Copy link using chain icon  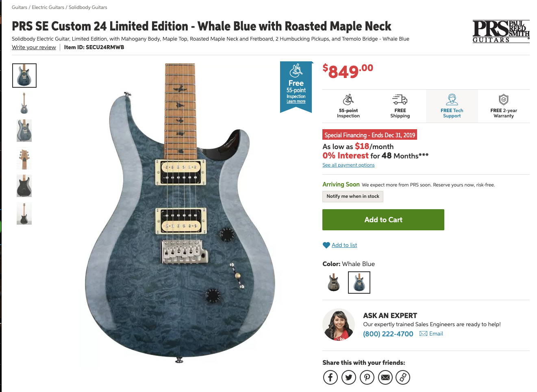pyautogui.click(x=403, y=377)
